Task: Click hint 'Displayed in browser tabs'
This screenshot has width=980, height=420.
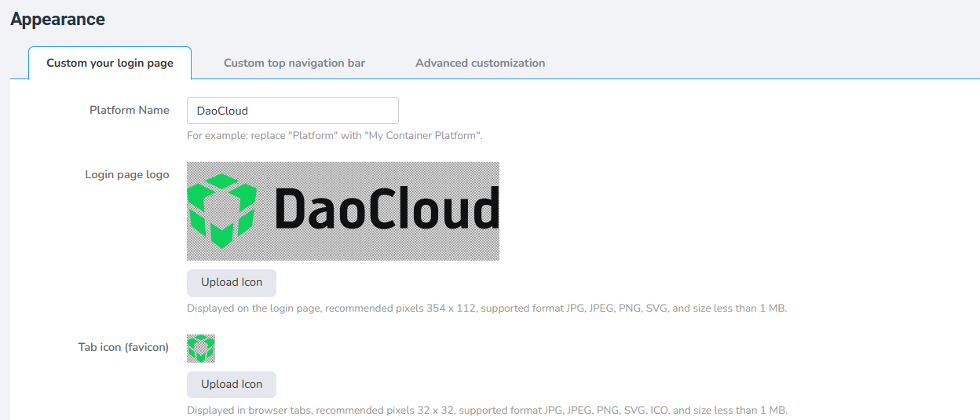Action: [487, 411]
